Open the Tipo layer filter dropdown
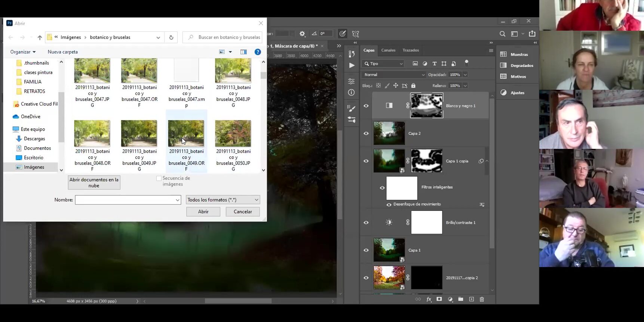The width and height of the screenshot is (644, 322). (x=383, y=64)
